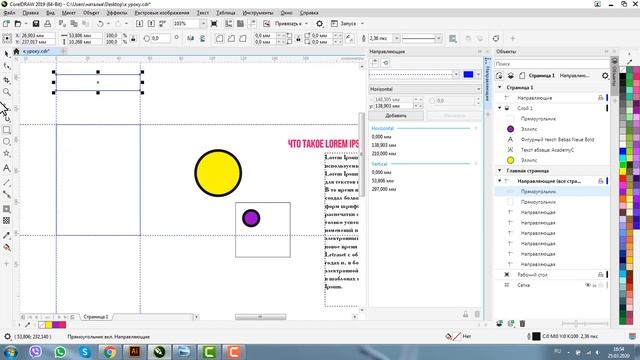Adjust the Objects docker thumbnail size slider
The width and height of the screenshot is (640, 360).
click(x=576, y=324)
